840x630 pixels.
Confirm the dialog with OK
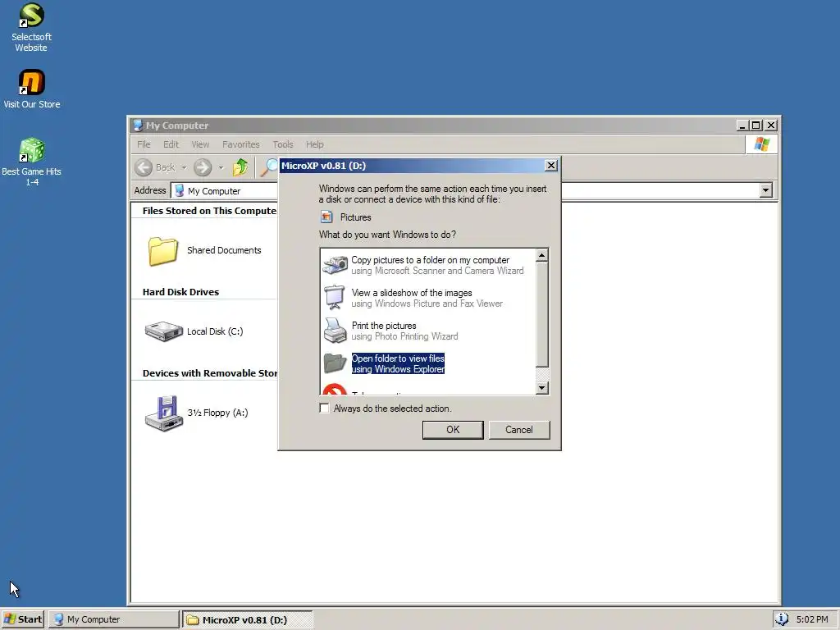pos(453,430)
